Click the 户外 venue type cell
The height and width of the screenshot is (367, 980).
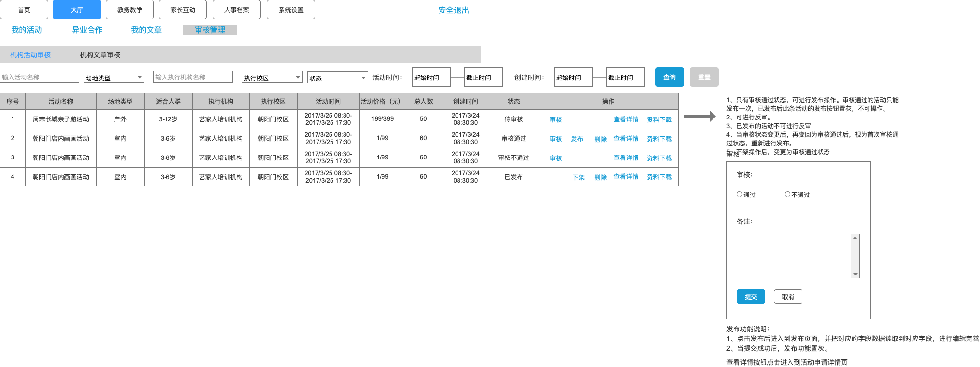pyautogui.click(x=120, y=119)
